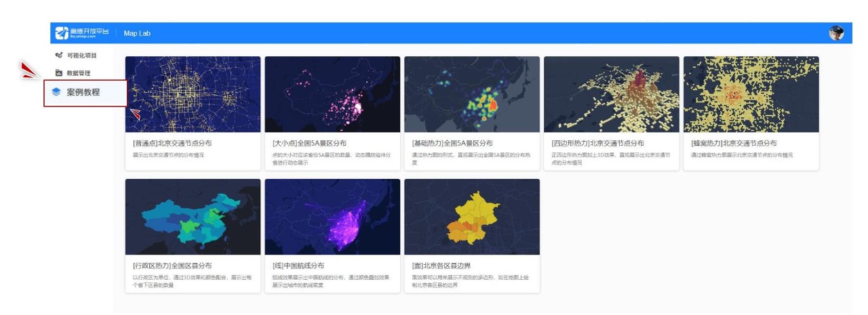The image size is (868, 315).
Task: Open the [蜂窝热力]北京交通节点分布 thumbnail
Action: click(751, 94)
